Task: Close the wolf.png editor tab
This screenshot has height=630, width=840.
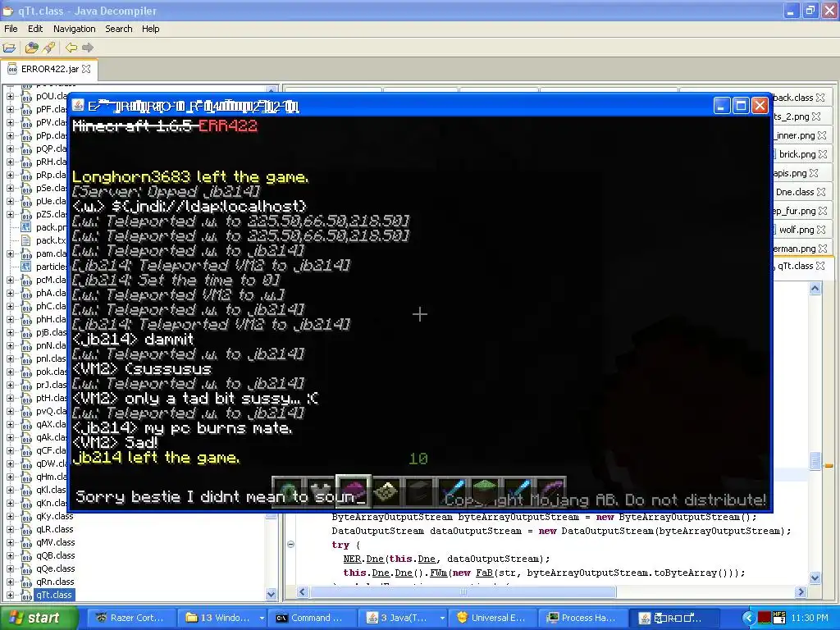Action: click(820, 230)
